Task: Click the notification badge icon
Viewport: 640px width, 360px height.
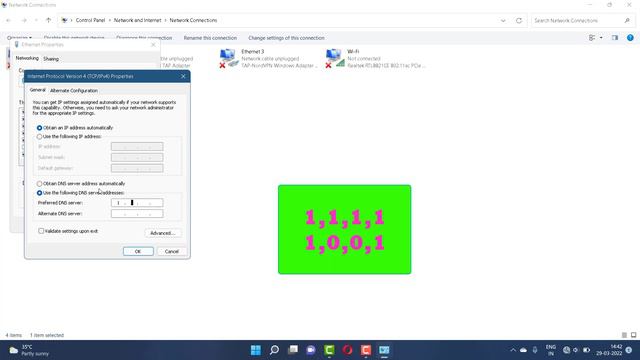Action: 629,350
